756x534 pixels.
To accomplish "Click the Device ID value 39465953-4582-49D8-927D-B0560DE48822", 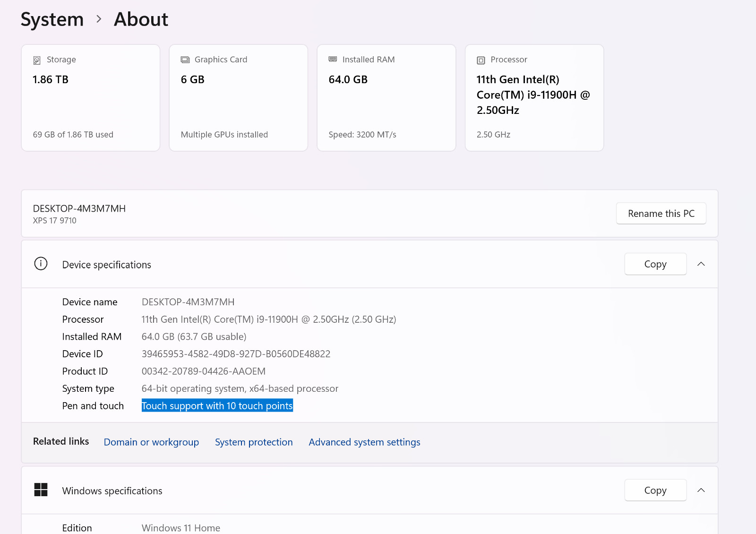I will 236,354.
